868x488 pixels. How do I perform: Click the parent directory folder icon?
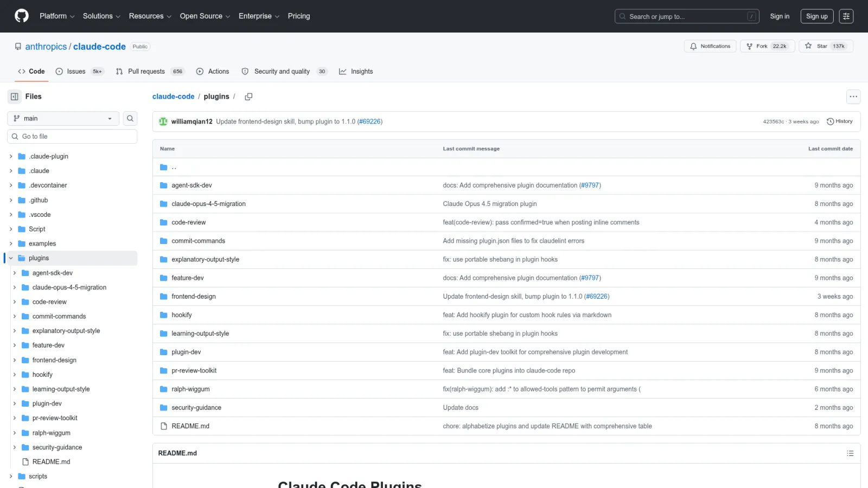tap(164, 167)
